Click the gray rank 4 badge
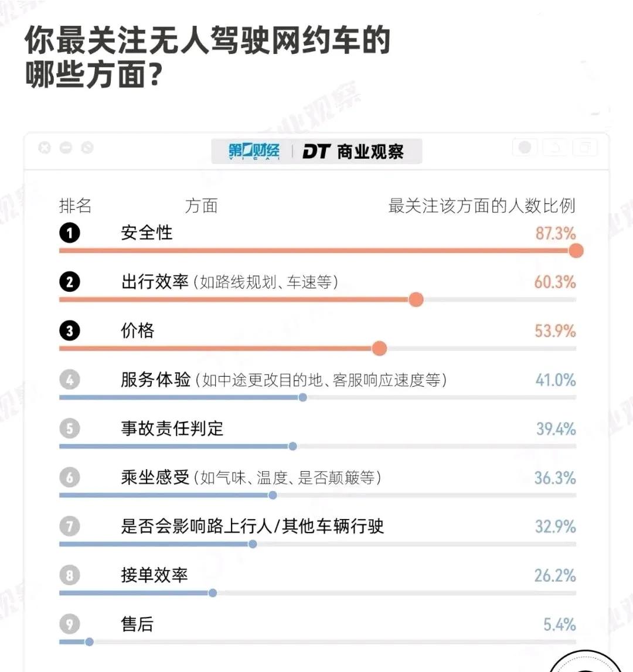633x672 pixels. pyautogui.click(x=70, y=380)
